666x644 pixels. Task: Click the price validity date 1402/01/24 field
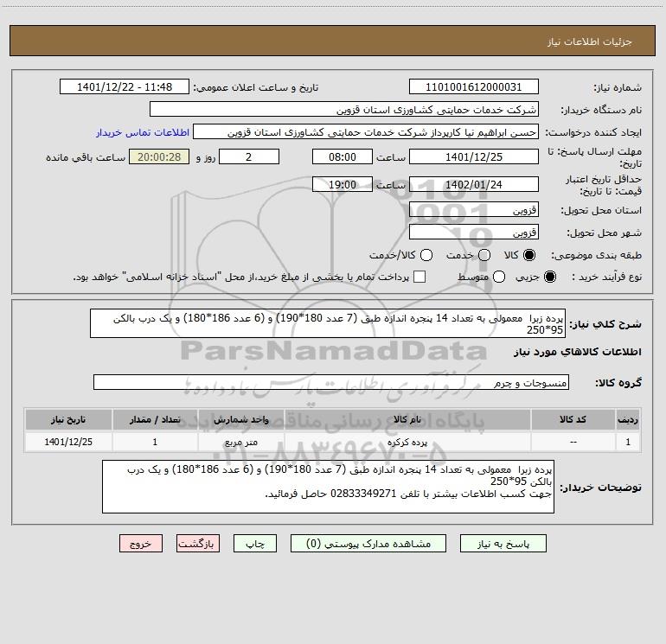[474, 184]
